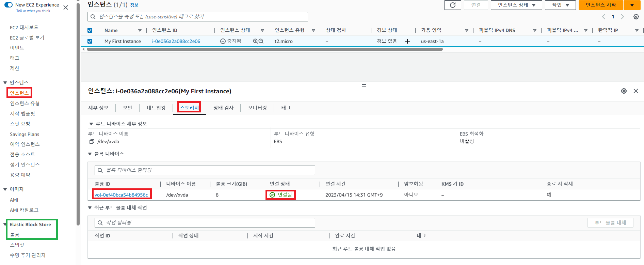Uncheck the My First Instance row checkbox
Viewport: 644px width, 265px height.
point(90,41)
